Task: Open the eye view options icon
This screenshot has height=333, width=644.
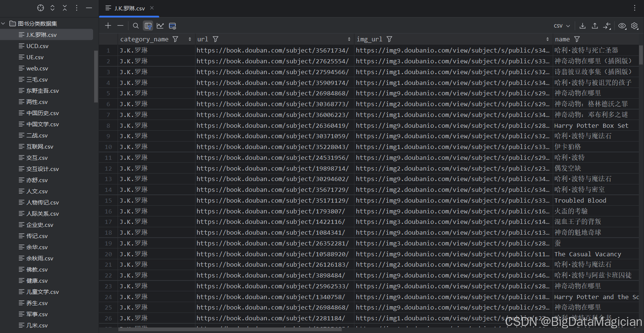Action: [x=622, y=26]
